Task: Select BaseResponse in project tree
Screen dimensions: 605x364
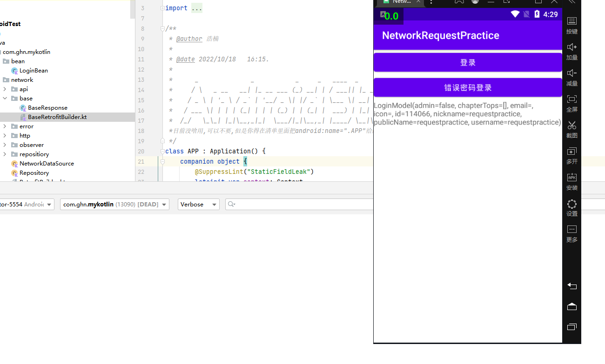Action: 47,108
